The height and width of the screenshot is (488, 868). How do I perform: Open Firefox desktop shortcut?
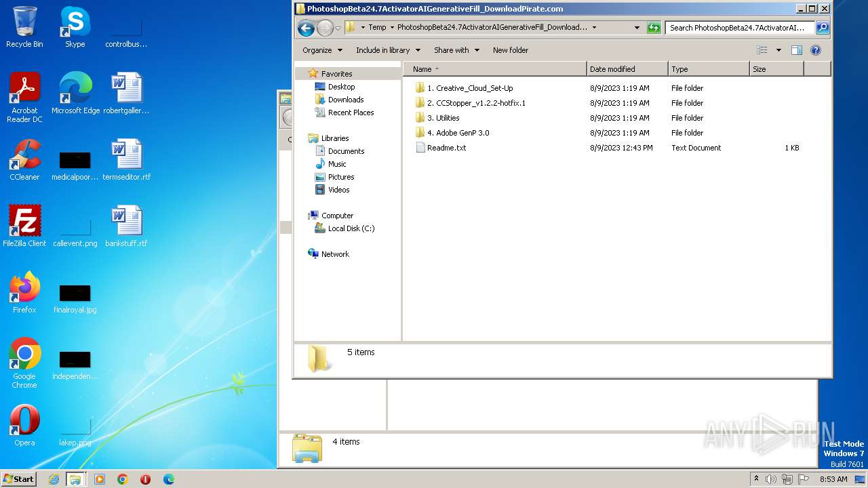[x=24, y=292]
